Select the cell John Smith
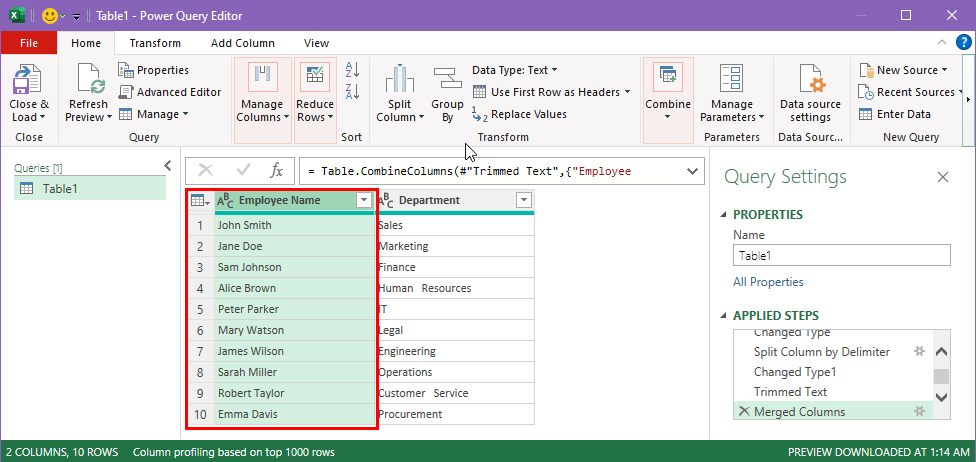 pyautogui.click(x=294, y=225)
